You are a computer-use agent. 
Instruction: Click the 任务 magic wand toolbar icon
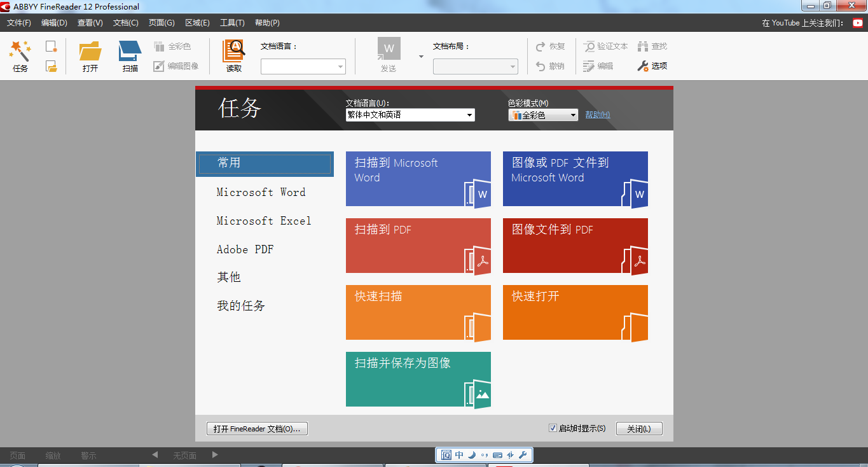coord(20,50)
